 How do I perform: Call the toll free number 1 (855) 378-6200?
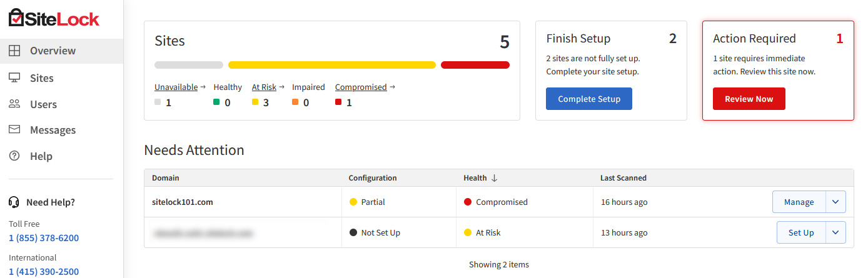[x=44, y=238]
